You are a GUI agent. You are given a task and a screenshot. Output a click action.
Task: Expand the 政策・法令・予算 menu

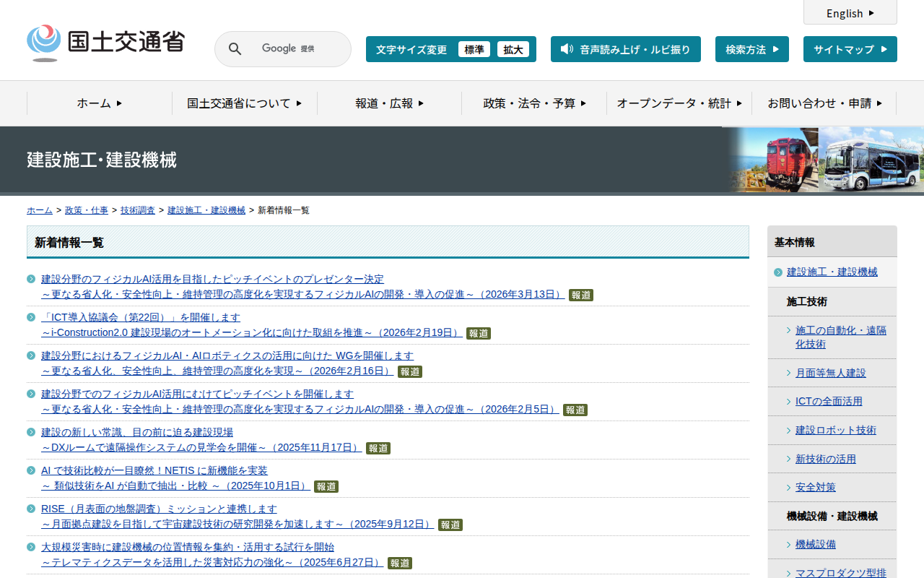pos(534,103)
